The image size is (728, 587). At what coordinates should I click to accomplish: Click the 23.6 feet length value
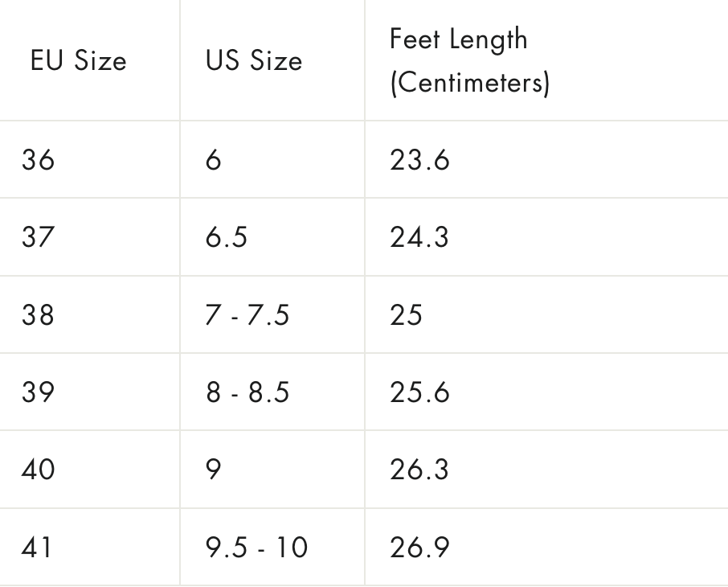point(419,160)
